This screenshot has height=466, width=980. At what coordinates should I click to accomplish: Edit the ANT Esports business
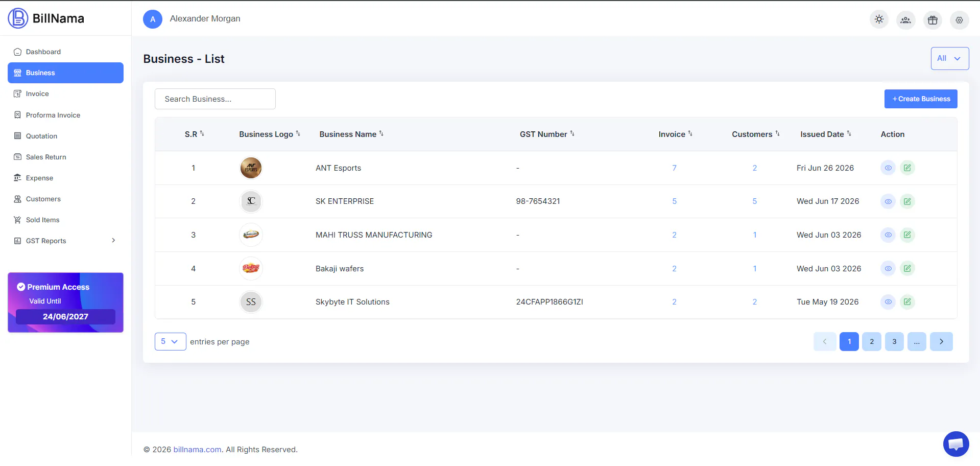click(907, 168)
